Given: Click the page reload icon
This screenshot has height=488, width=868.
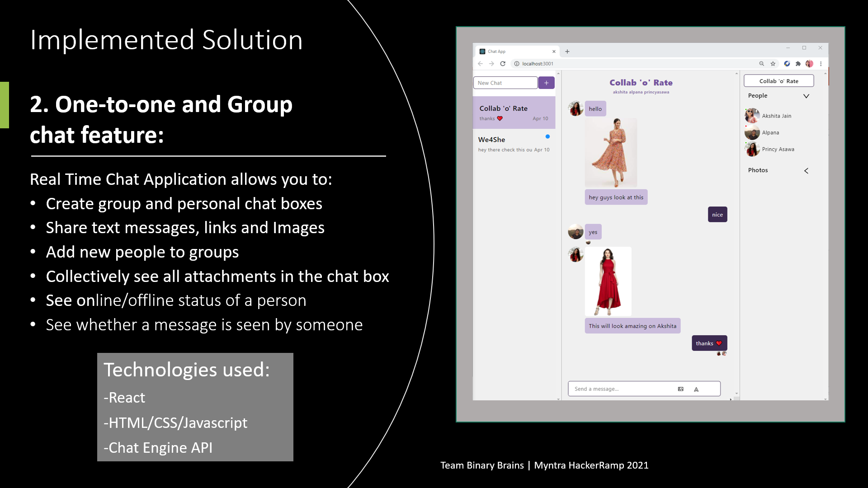Looking at the screenshot, I should [503, 64].
